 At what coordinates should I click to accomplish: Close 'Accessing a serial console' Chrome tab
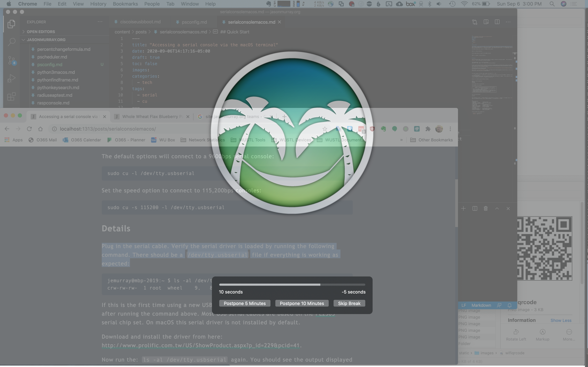pyautogui.click(x=105, y=117)
